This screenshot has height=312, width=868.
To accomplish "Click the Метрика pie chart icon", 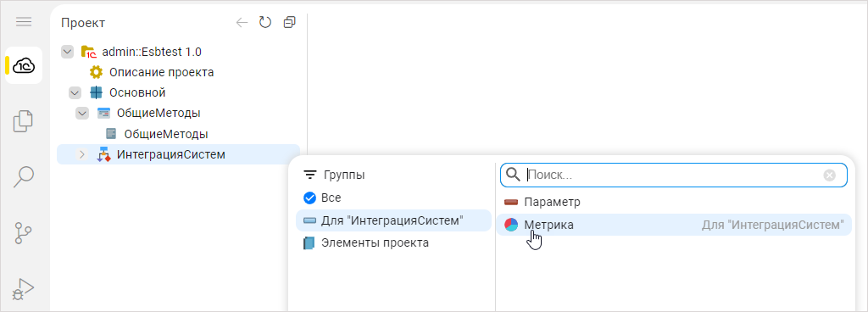I will [511, 225].
